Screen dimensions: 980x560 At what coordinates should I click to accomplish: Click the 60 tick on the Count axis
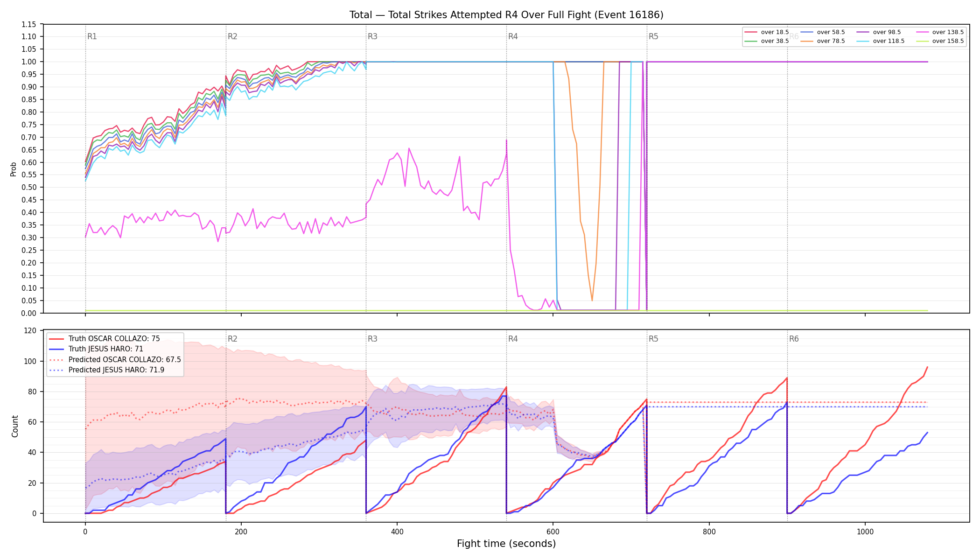click(32, 422)
